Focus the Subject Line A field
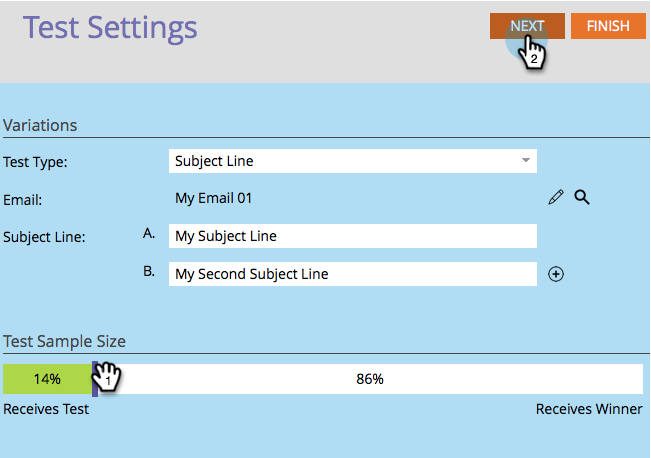 coord(352,236)
